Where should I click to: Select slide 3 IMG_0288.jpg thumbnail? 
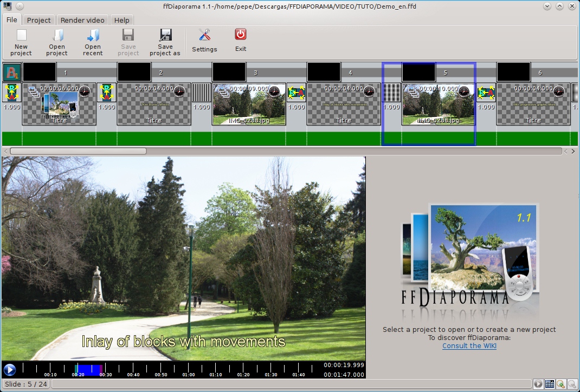coord(249,104)
